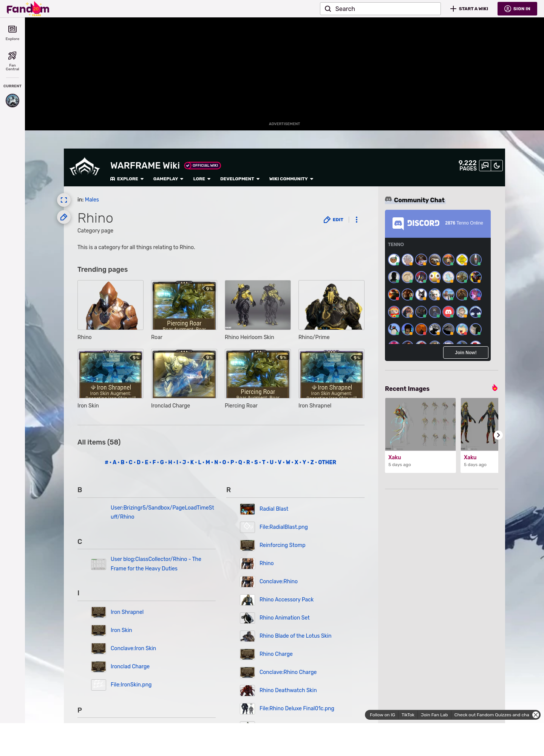Filter items by OTHER in index

point(327,462)
